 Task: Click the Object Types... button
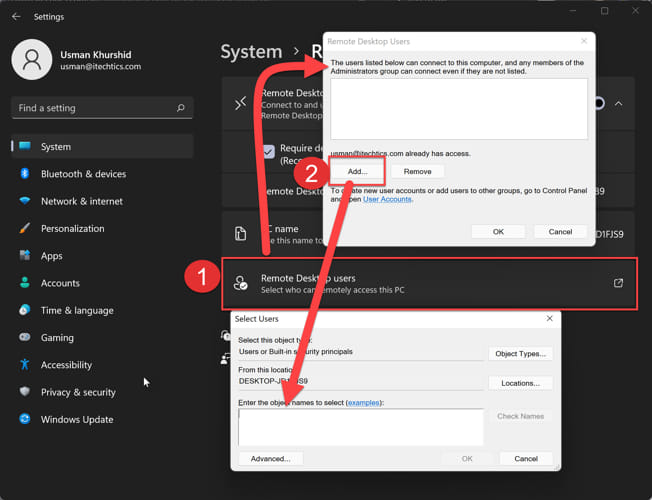tap(520, 354)
